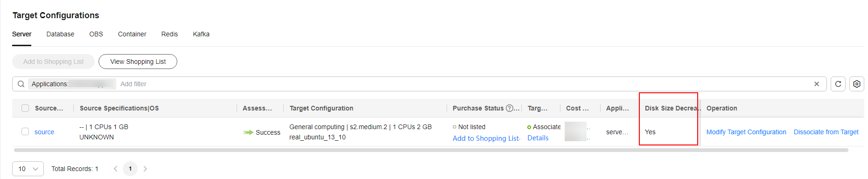
Task: Click Modify Target Configuration link
Action: (746, 132)
